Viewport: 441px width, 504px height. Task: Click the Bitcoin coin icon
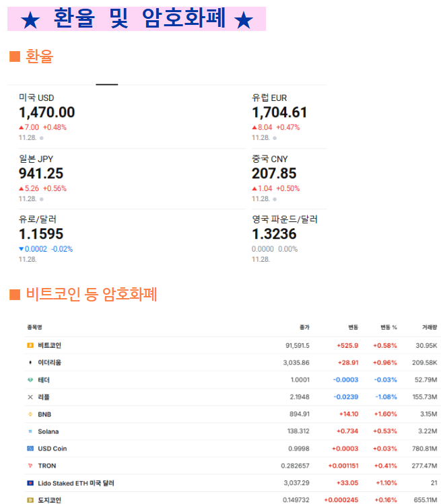[x=30, y=345]
